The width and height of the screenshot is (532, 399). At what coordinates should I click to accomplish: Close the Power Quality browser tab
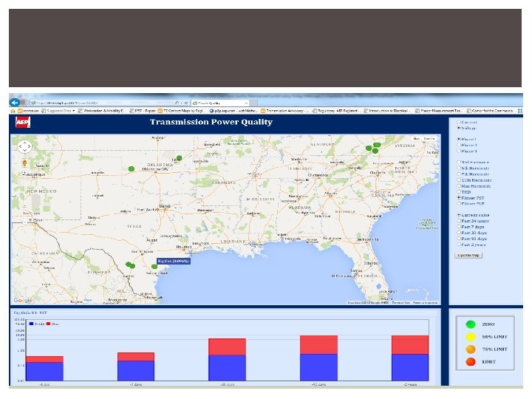(246, 103)
